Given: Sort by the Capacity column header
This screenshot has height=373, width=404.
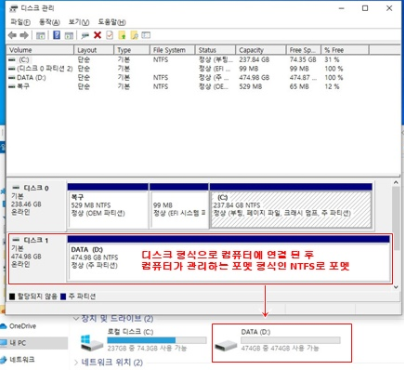Looking at the screenshot, I should pos(261,50).
